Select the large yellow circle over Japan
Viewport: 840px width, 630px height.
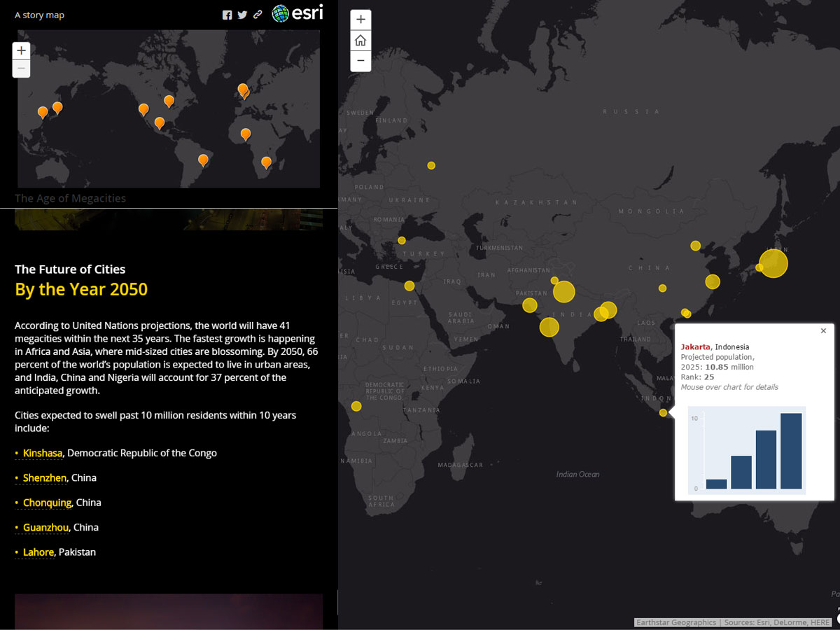pyautogui.click(x=773, y=264)
